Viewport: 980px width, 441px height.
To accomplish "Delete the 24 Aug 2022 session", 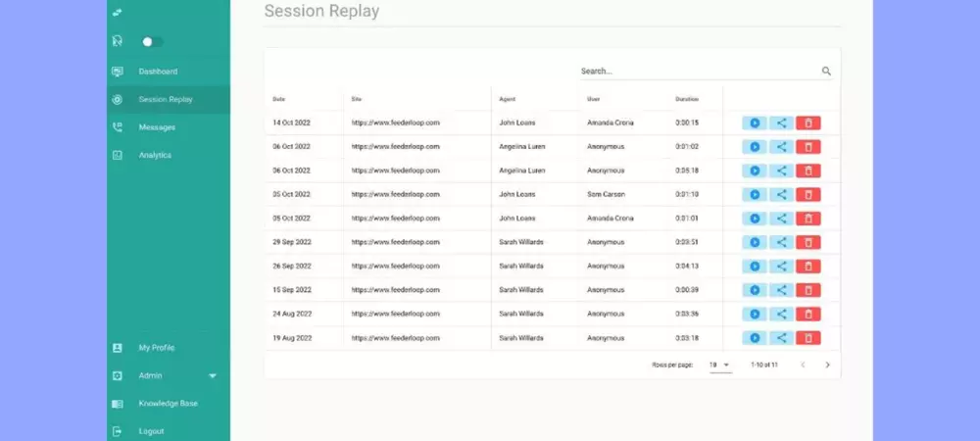I will pos(808,315).
